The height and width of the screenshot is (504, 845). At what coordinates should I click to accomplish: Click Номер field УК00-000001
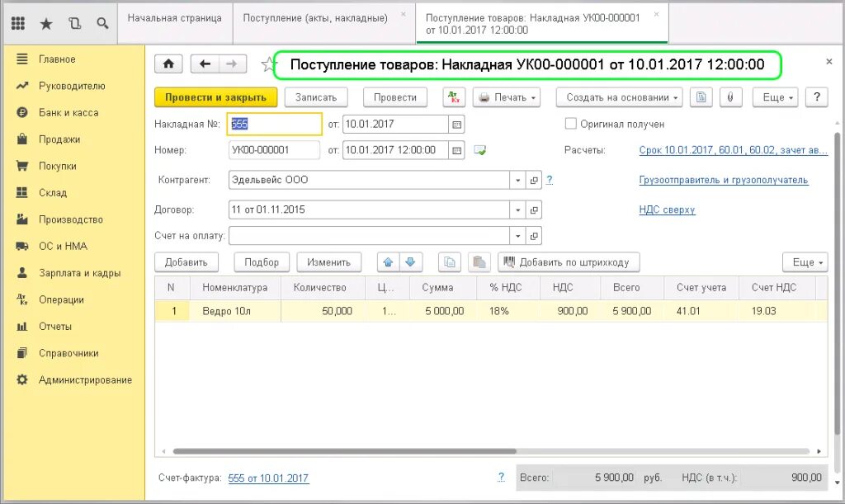coord(274,150)
